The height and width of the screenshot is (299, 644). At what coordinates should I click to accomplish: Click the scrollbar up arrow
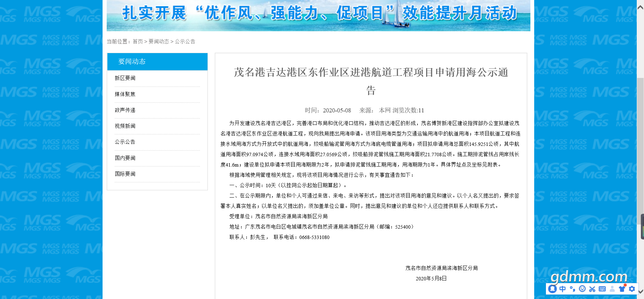(640, 7)
